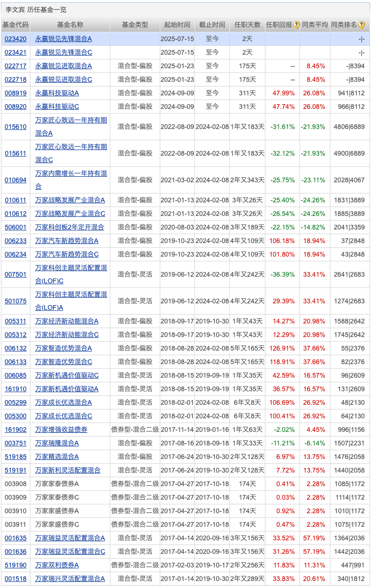
Task: Select the tenure cell 2年又343天
Action: (248, 180)
